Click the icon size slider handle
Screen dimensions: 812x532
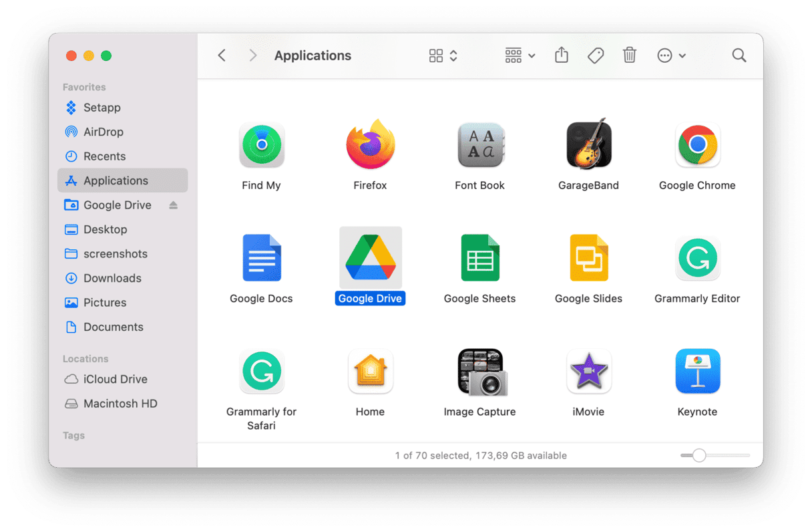pyautogui.click(x=698, y=455)
